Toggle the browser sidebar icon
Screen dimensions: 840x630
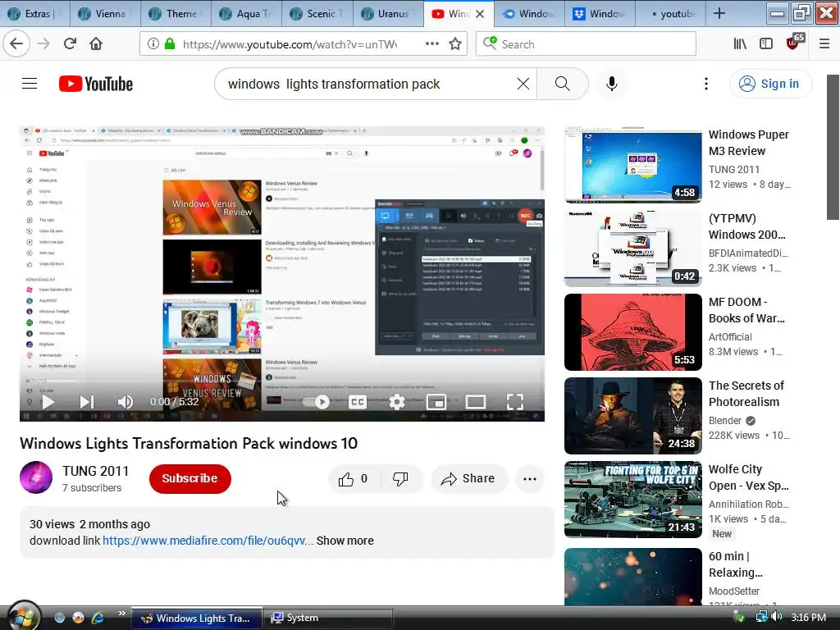tap(766, 44)
